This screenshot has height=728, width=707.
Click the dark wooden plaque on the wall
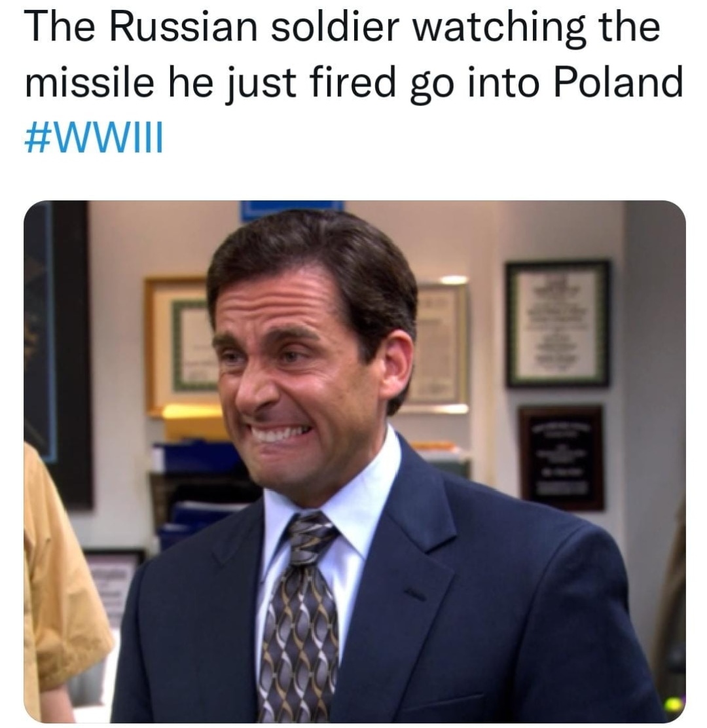click(561, 458)
